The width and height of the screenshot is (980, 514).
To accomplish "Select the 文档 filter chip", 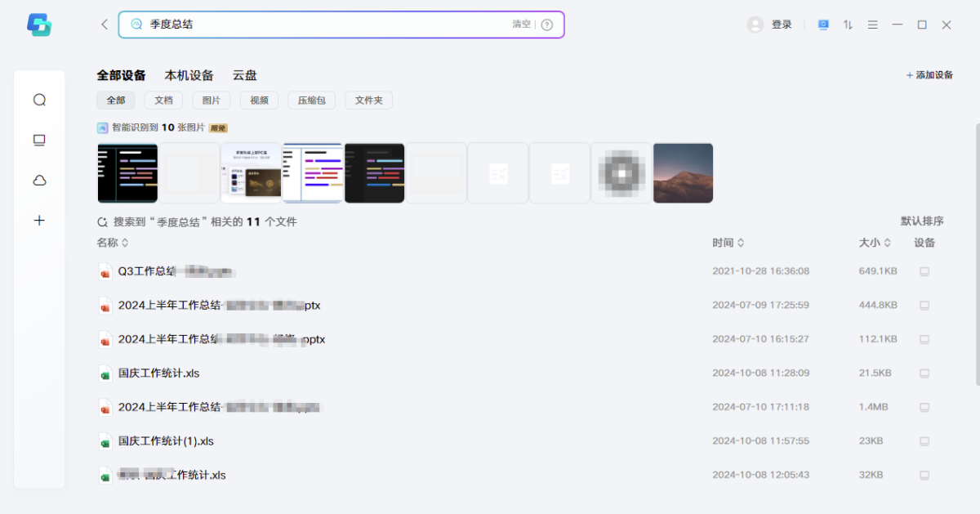I will tap(163, 101).
